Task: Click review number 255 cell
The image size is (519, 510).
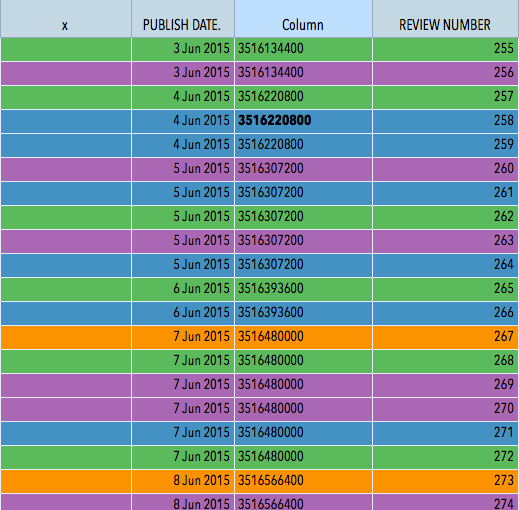Action: tap(446, 49)
